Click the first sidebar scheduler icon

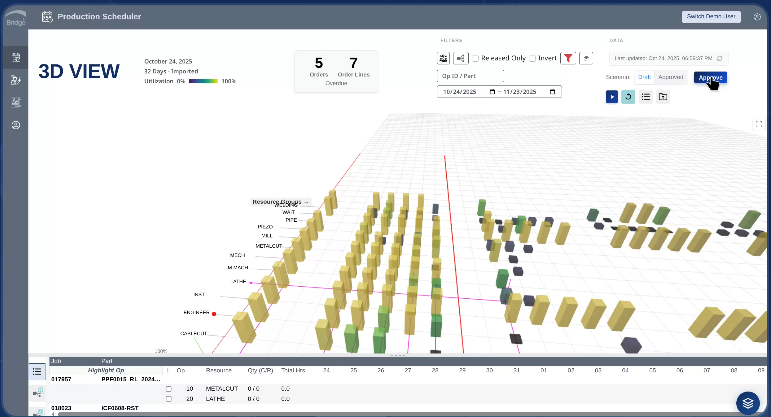[15, 58]
